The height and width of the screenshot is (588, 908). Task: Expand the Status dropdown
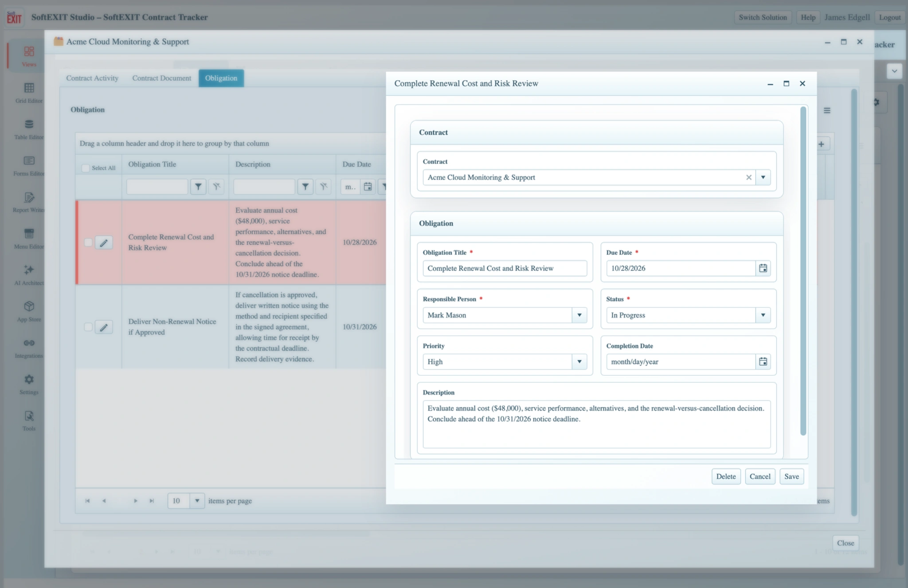point(763,315)
